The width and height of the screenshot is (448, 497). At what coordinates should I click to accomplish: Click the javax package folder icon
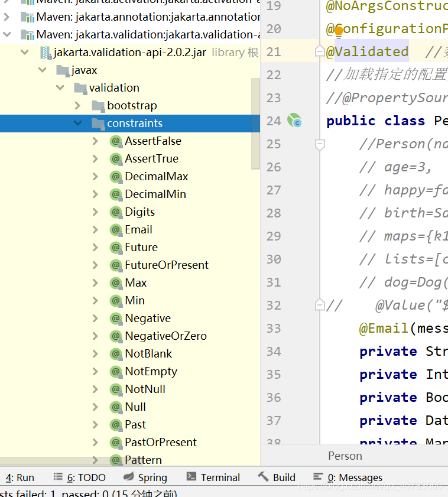[63, 71]
